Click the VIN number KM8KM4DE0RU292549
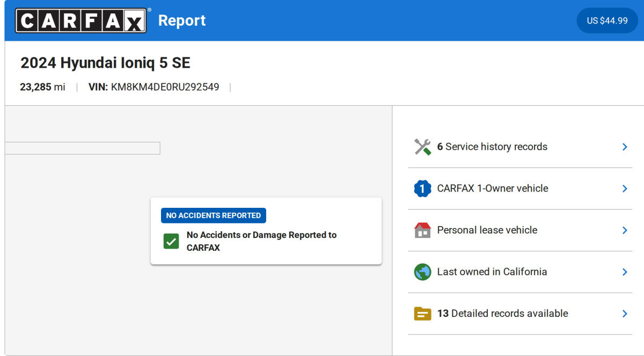This screenshot has height=356, width=644. pyautogui.click(x=165, y=87)
